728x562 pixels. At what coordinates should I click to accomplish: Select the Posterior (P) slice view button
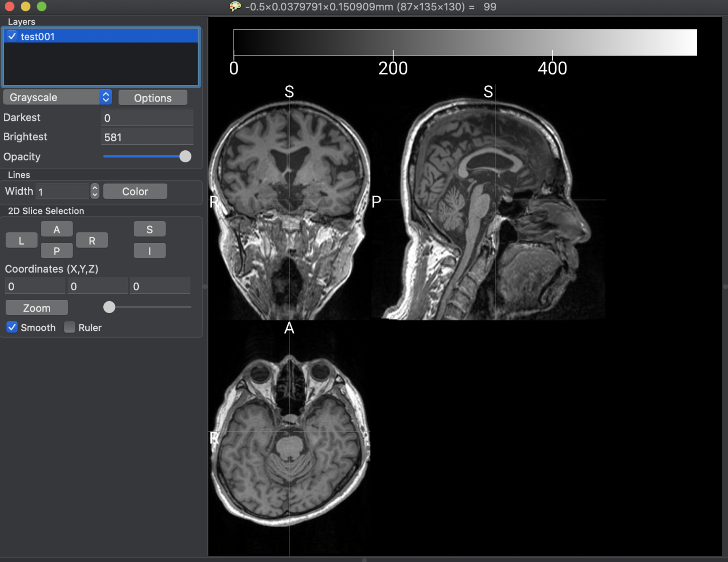click(x=56, y=250)
